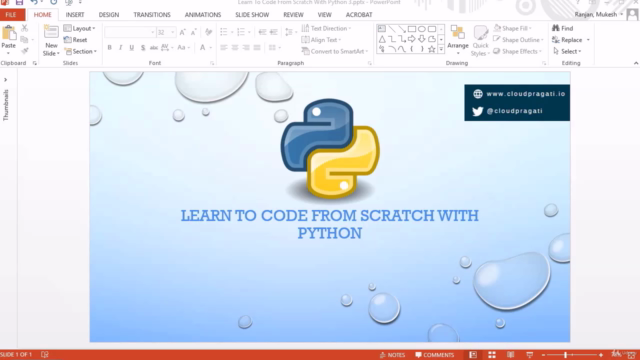Viewport: 640px width, 360px height.
Task: Open the Section dropdown
Action: tap(80, 51)
